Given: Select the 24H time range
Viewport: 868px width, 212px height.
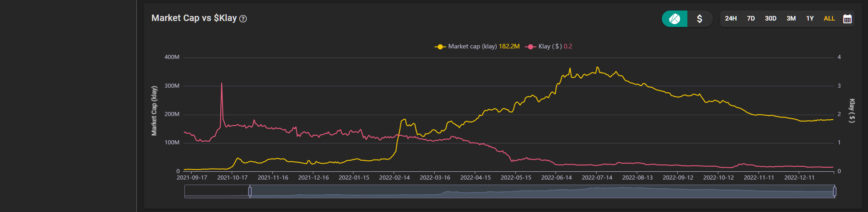Looking at the screenshot, I should pyautogui.click(x=731, y=19).
